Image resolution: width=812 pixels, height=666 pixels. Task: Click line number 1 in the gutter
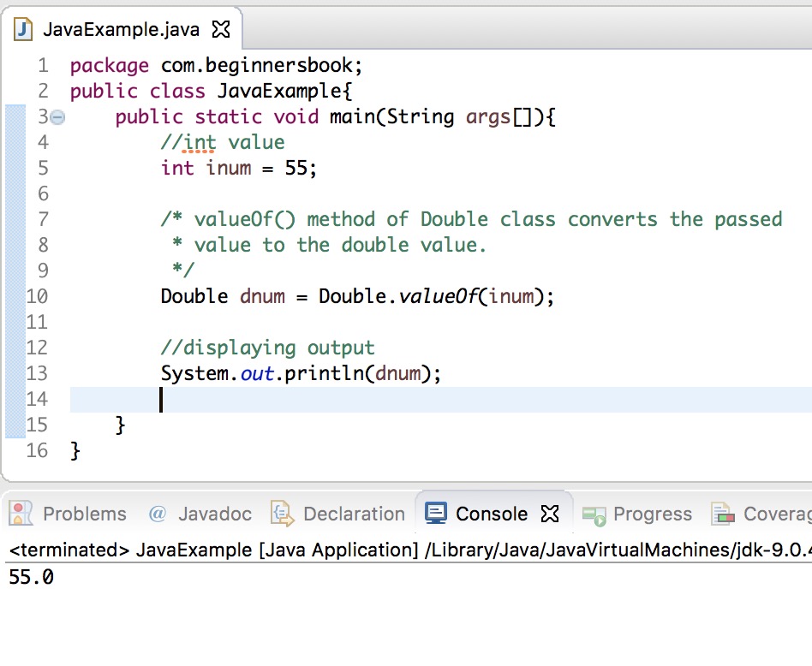coord(43,66)
